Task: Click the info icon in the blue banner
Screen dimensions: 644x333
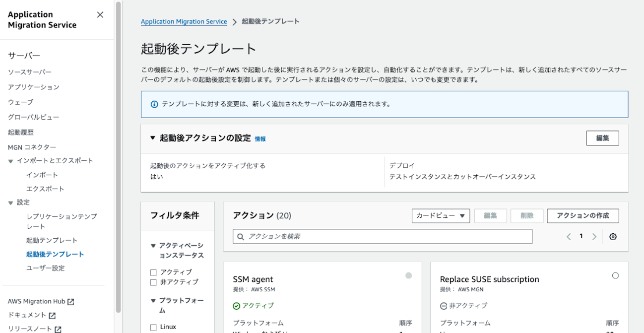Action: 154,104
